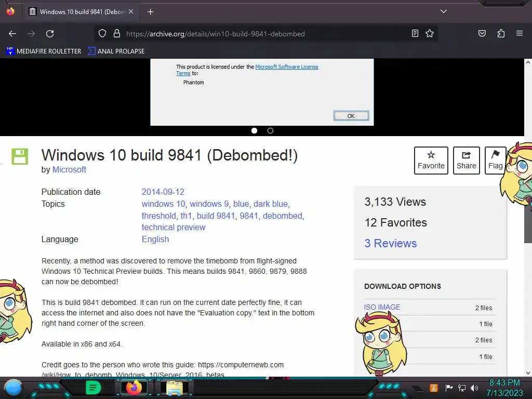The height and width of the screenshot is (399, 532).
Task: Select the Windows 10 build 9841 tab
Action: tap(81, 11)
